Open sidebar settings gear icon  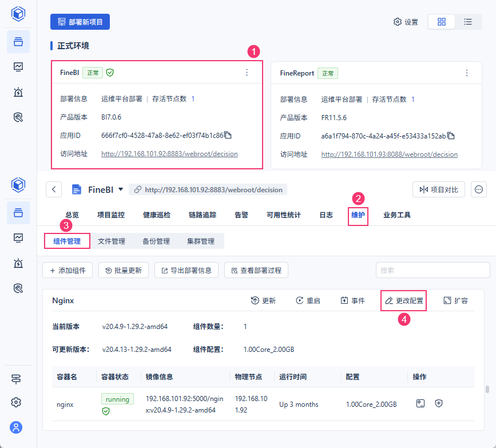16,402
